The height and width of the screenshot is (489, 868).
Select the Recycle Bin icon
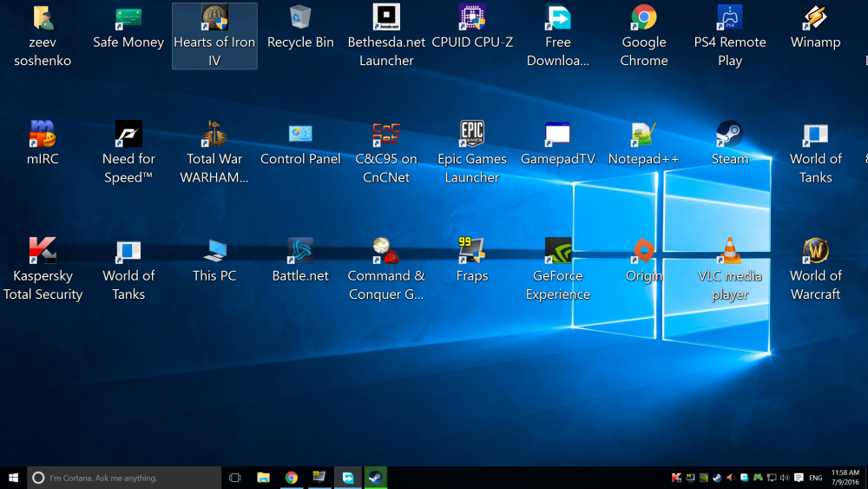pyautogui.click(x=300, y=28)
